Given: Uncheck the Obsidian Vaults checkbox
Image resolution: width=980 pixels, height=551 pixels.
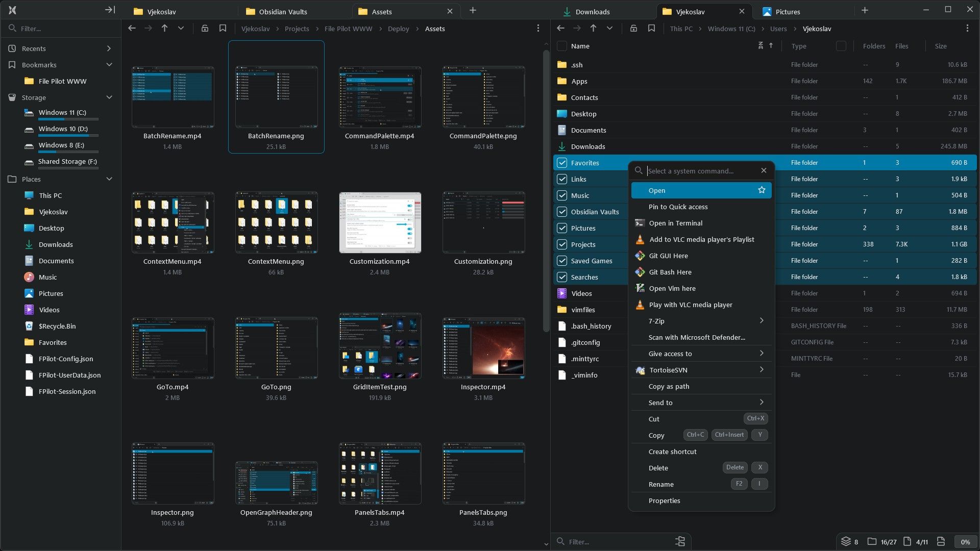Looking at the screenshot, I should [562, 211].
